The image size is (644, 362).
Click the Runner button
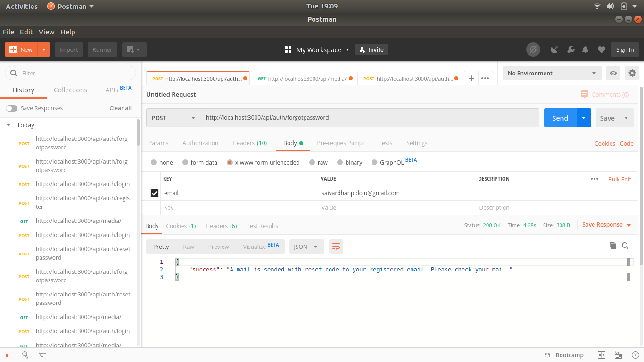[102, 49]
